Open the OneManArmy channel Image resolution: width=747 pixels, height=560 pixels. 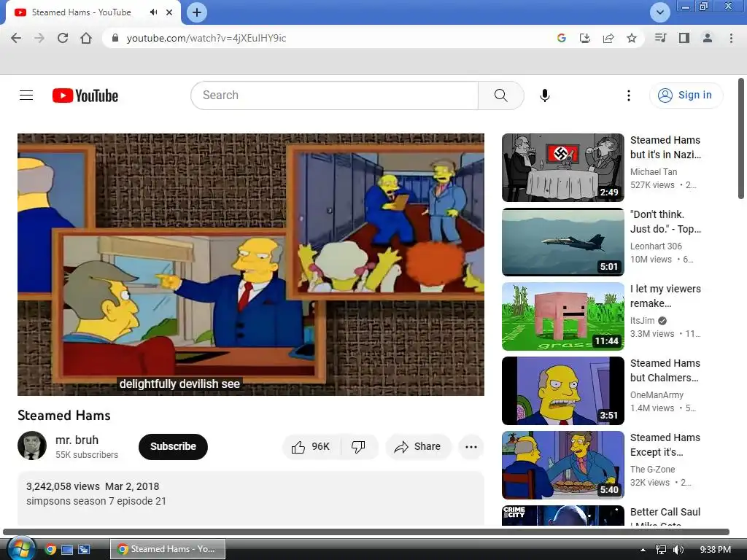657,394
